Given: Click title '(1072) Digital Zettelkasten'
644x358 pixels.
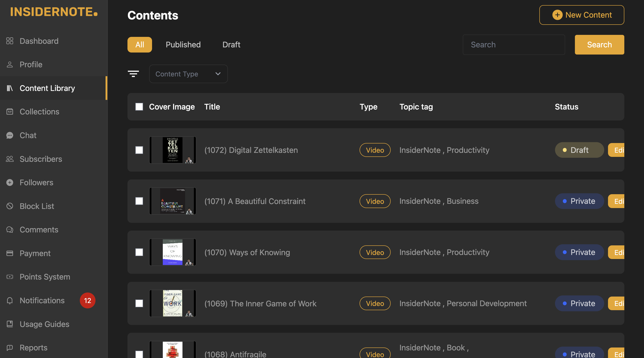Looking at the screenshot, I should pos(251,150).
